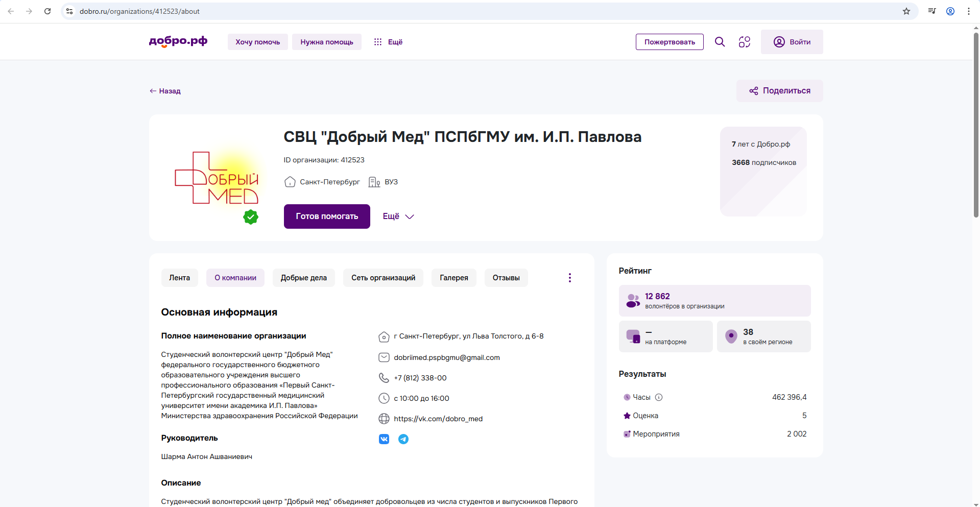The width and height of the screenshot is (980, 507).
Task: Click the добро.рф logo
Action: (178, 41)
